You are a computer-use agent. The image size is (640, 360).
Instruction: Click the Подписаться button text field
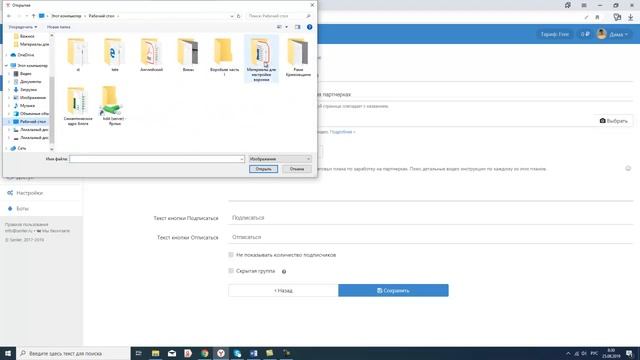(x=431, y=218)
